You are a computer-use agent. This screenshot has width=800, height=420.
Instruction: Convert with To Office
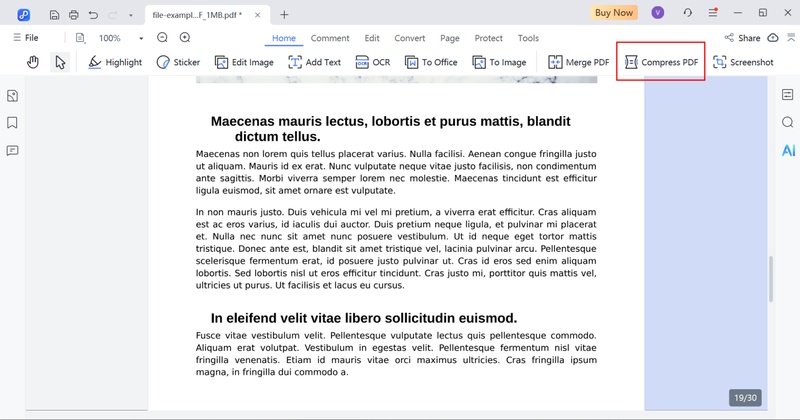pyautogui.click(x=431, y=62)
